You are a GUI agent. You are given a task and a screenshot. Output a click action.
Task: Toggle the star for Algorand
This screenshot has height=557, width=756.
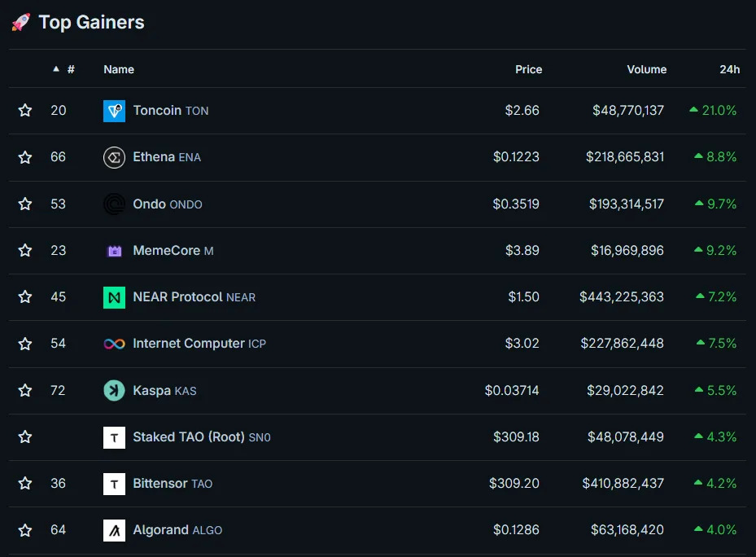click(25, 530)
